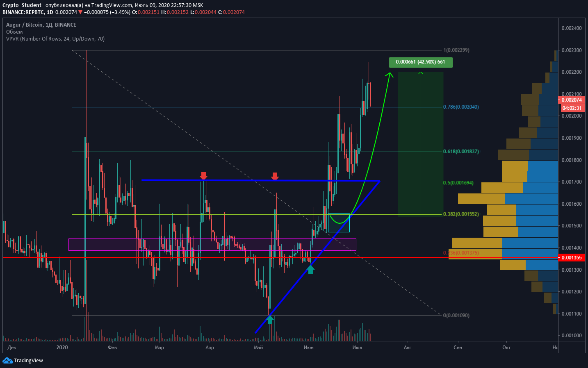Viewport: 588px width, 368px height.
Task: Select the Augur / Bitcoin chart title
Action: point(41,25)
